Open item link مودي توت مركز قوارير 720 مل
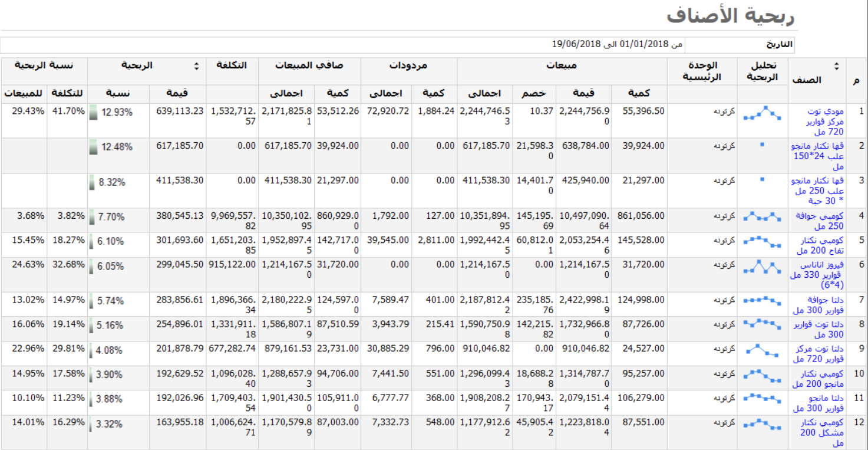 (824, 121)
